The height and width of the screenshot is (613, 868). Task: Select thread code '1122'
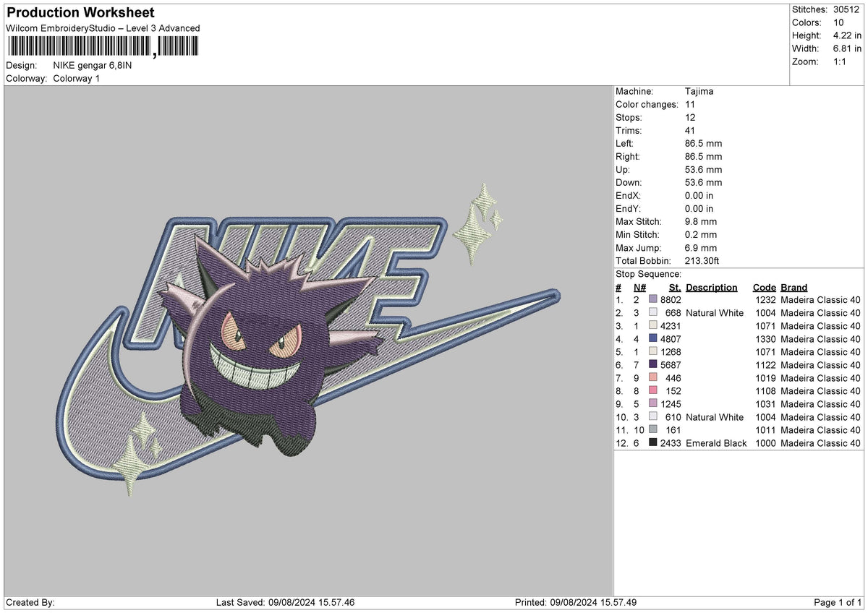765,365
